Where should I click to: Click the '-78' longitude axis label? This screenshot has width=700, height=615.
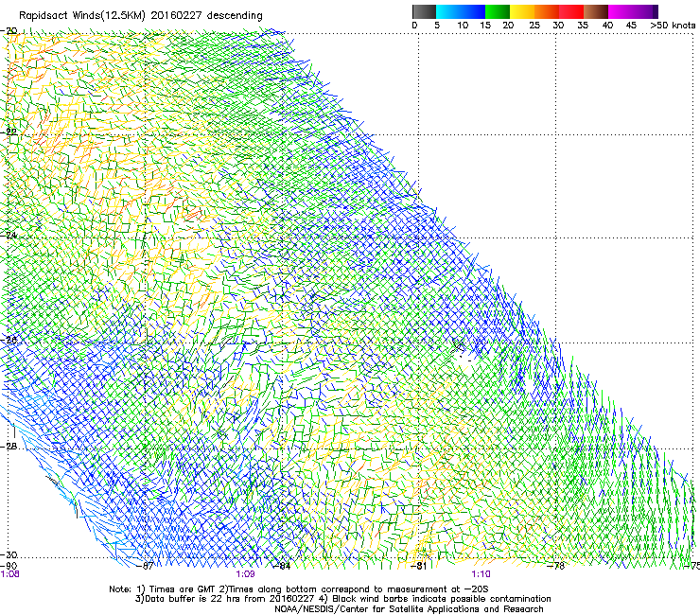pyautogui.click(x=556, y=566)
